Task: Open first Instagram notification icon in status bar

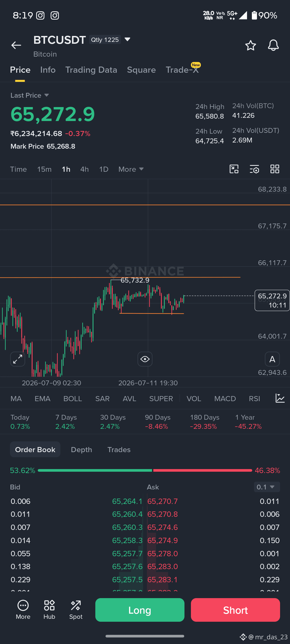Action: [40, 16]
